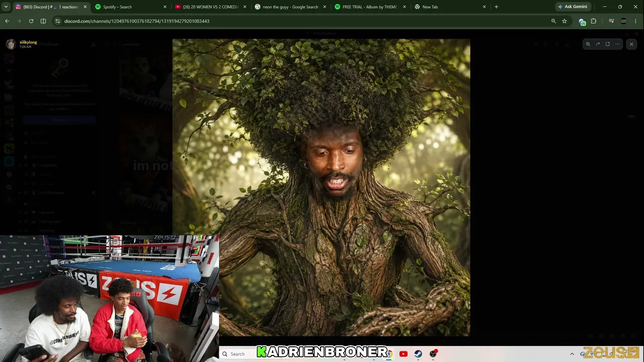
Task: Reload the Discord page
Action: pos(31,21)
